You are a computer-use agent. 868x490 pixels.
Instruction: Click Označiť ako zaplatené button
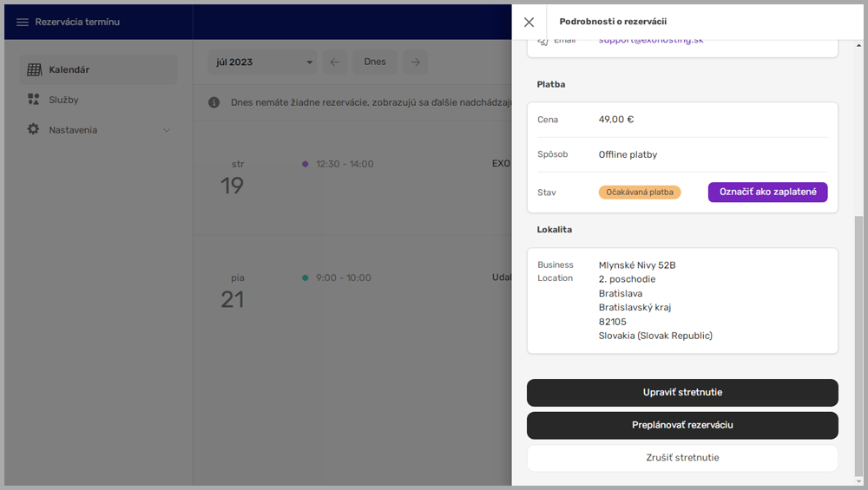pyautogui.click(x=767, y=192)
